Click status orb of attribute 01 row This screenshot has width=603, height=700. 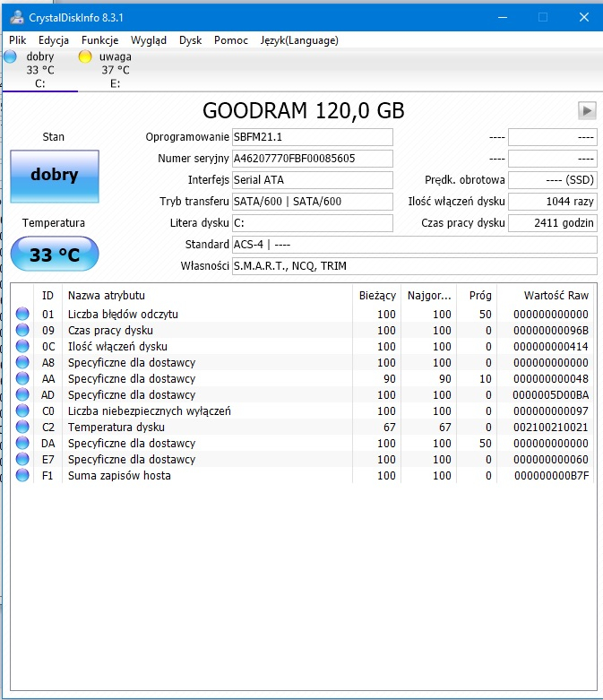tap(22, 314)
